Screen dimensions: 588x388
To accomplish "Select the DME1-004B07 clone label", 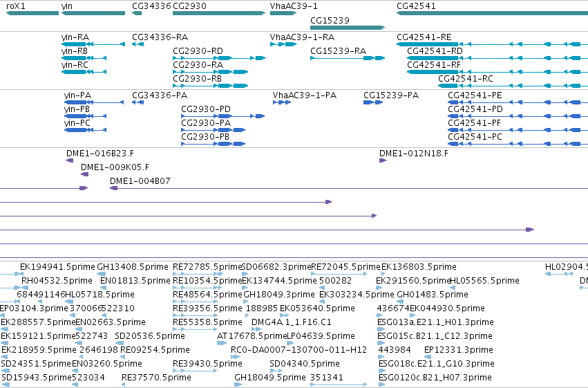I will 140,181.
